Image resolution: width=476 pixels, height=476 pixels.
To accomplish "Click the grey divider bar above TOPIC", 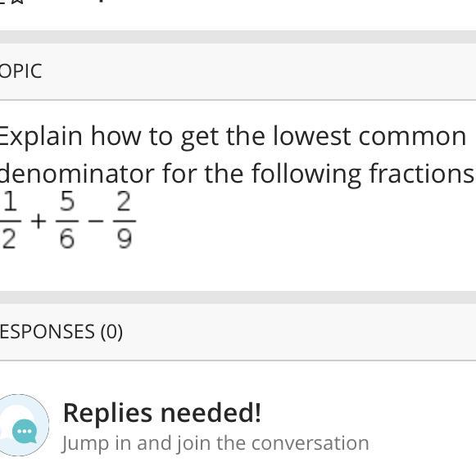I will click(x=238, y=37).
